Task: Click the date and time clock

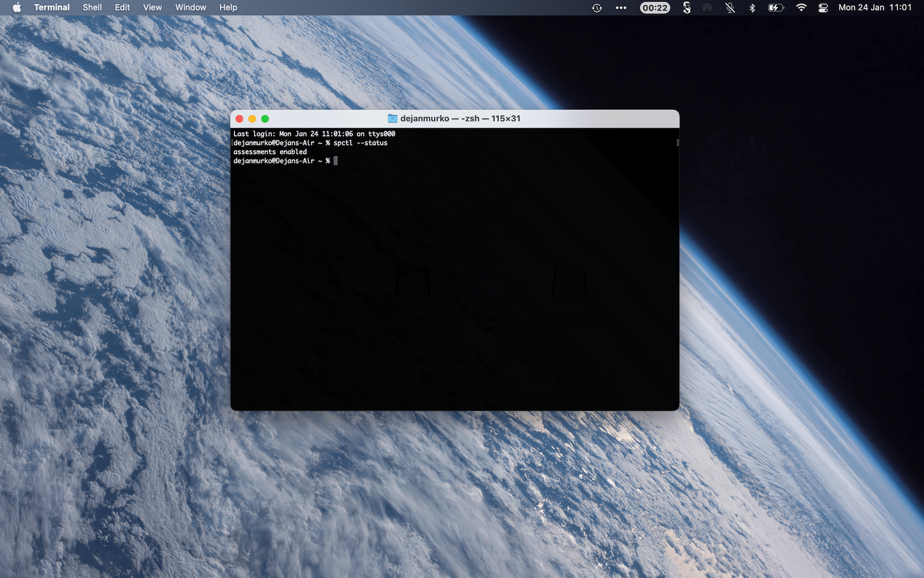Action: point(874,8)
